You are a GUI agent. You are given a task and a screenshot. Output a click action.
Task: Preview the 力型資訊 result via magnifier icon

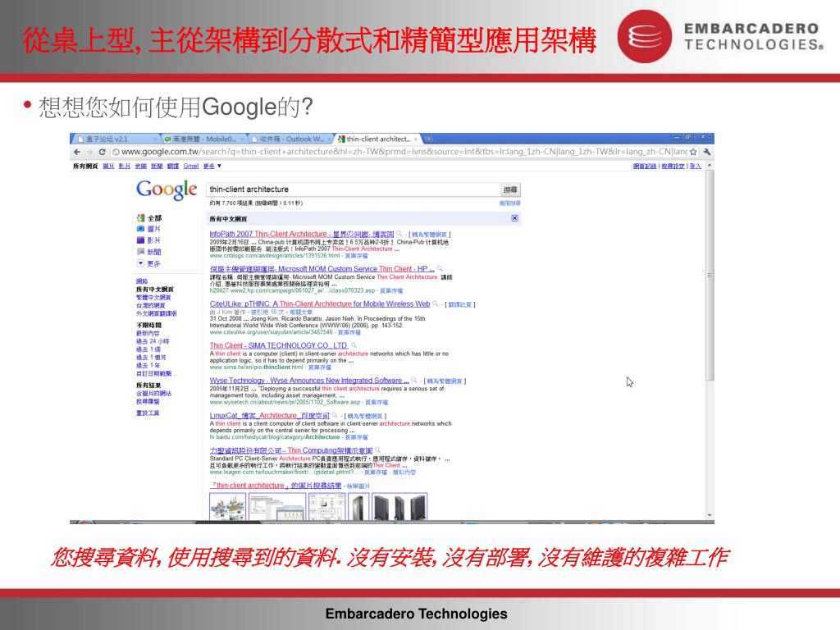377,450
